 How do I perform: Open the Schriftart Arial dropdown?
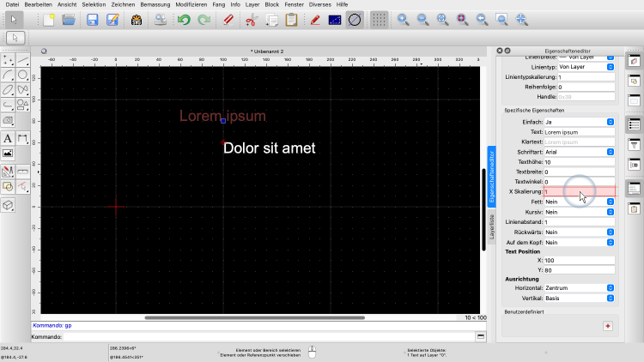click(580, 151)
